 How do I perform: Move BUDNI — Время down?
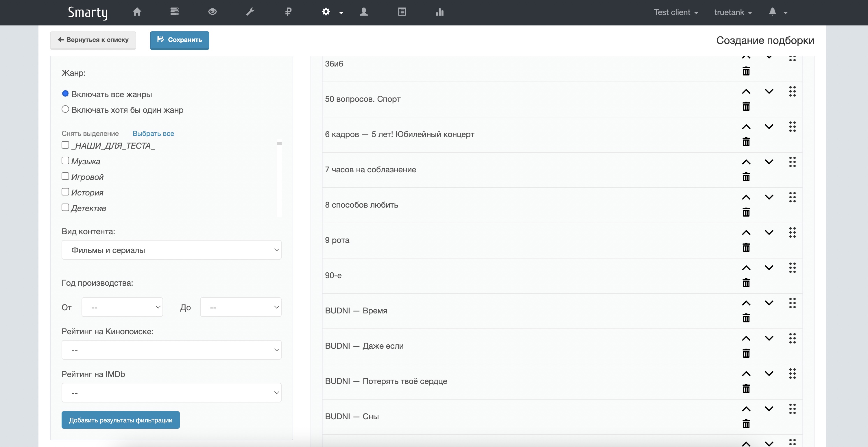769,303
